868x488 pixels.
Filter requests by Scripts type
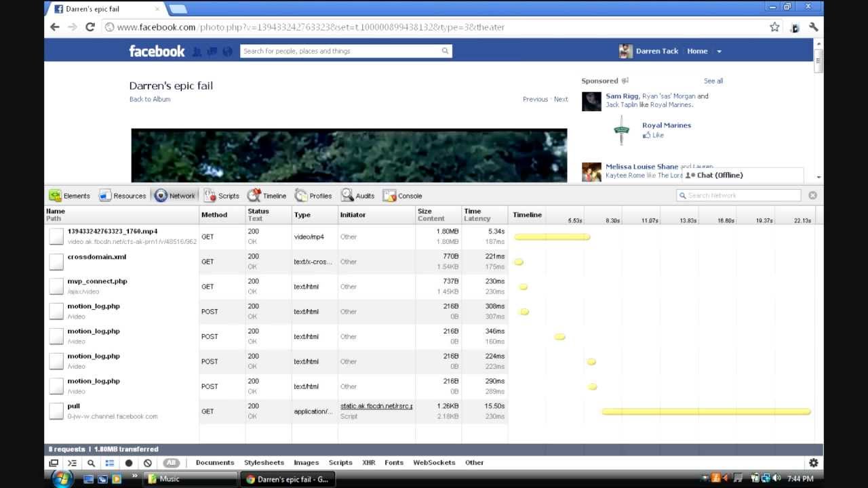tap(340, 463)
